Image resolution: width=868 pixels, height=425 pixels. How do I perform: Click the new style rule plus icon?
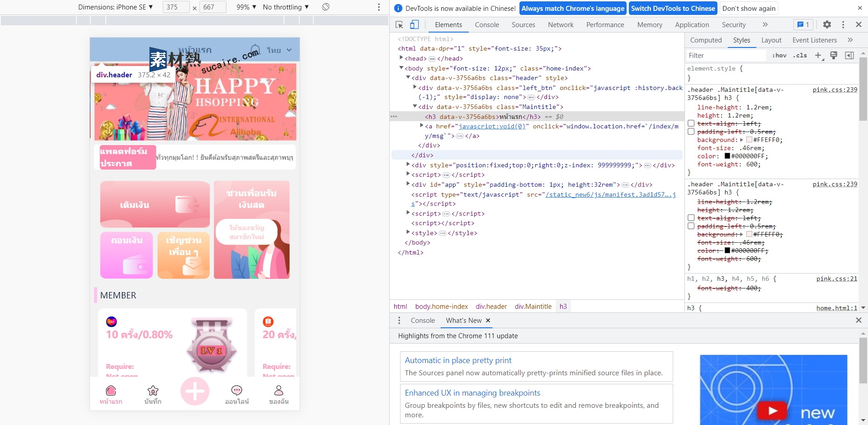pyautogui.click(x=818, y=55)
